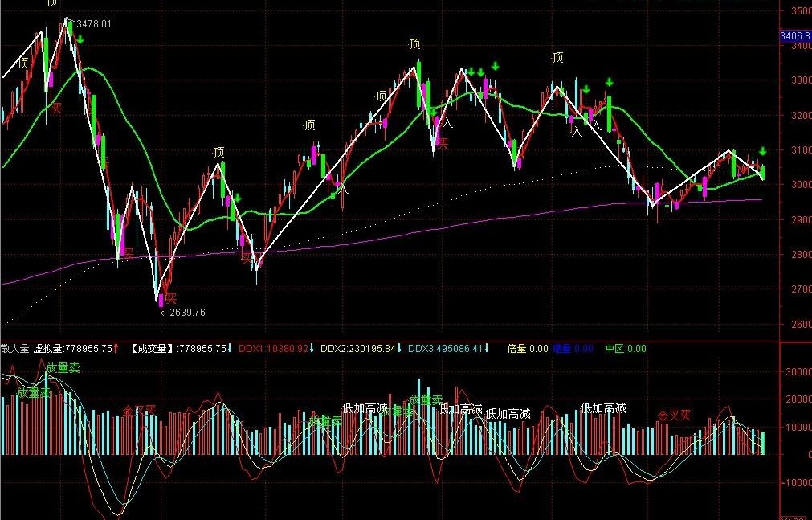Click the blue 缩量:0.00 indicator label

tap(573, 348)
